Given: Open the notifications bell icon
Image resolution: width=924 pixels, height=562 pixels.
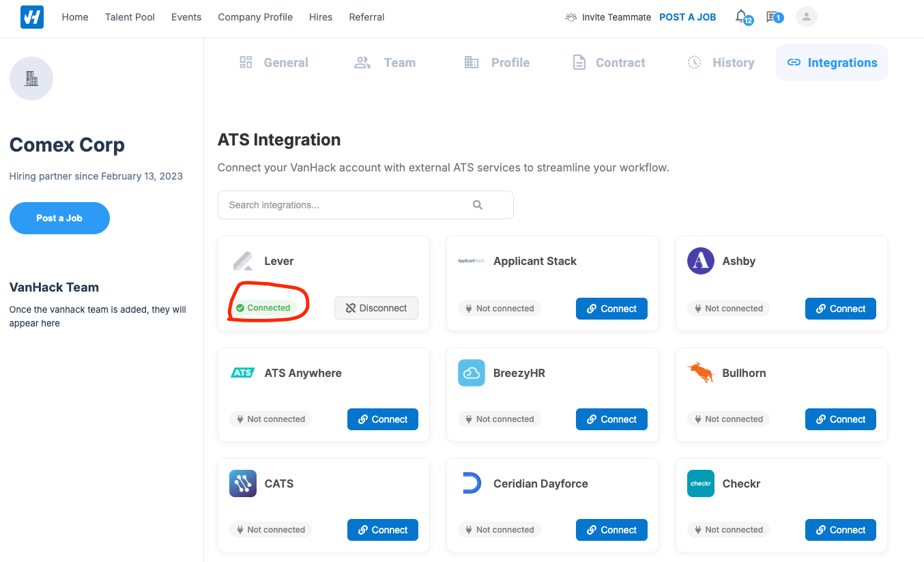Looking at the screenshot, I should 742,16.
